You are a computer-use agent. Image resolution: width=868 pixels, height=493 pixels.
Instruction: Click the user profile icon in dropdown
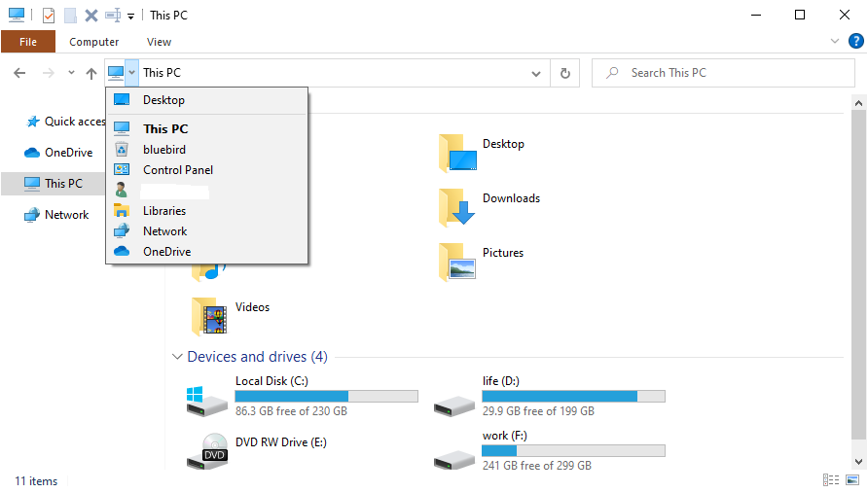click(x=122, y=191)
